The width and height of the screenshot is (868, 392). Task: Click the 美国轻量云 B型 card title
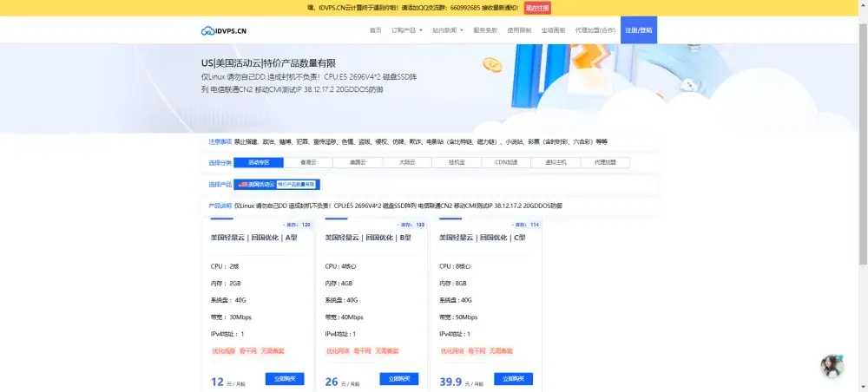368,238
